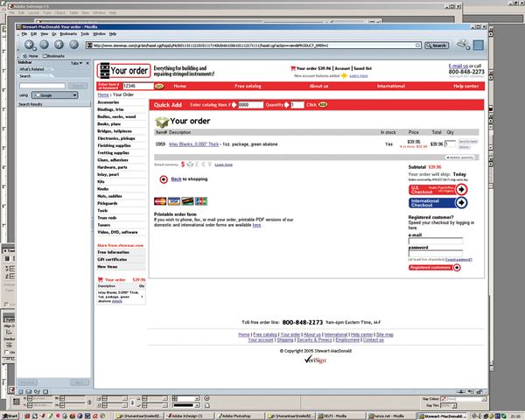Click the password login field
The image size is (525, 420).
[436, 253]
